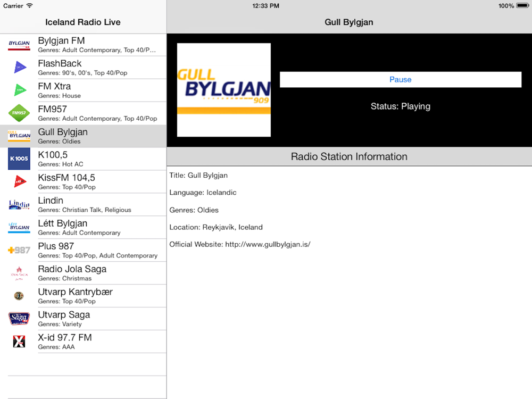The width and height of the screenshot is (532, 399).
Task: Tap the FlashBack purple play-arrow logo
Action: click(20, 67)
